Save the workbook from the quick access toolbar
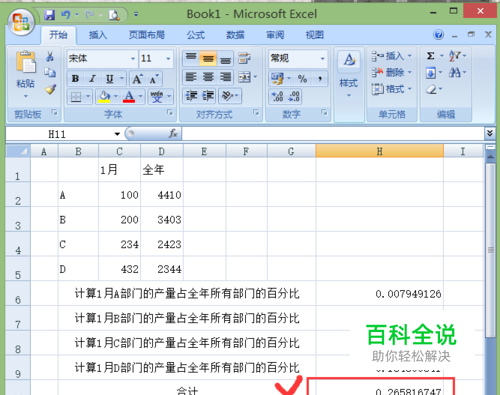 pos(50,15)
